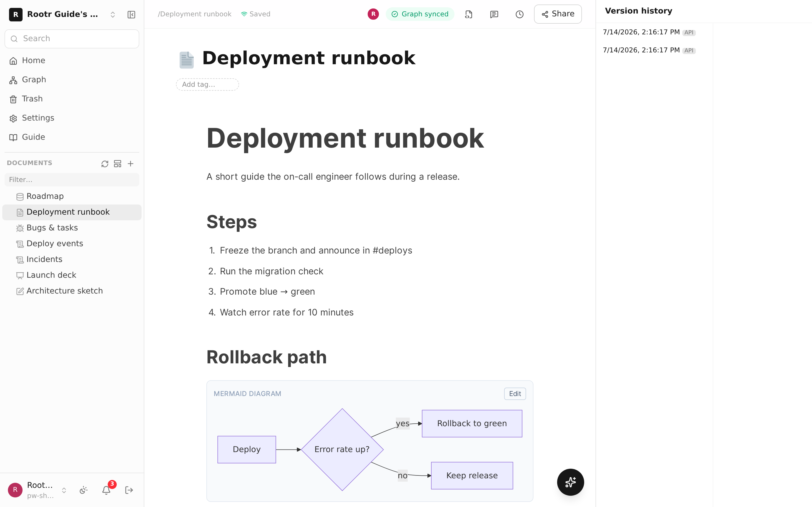Edit the Mermaid diagram
The image size is (812, 507).
coord(515,394)
